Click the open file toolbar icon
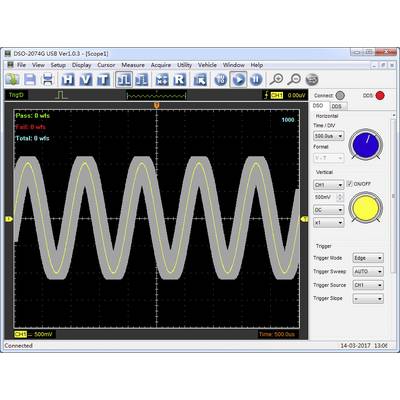Image resolution: width=400 pixels, height=400 pixels. coord(13,80)
